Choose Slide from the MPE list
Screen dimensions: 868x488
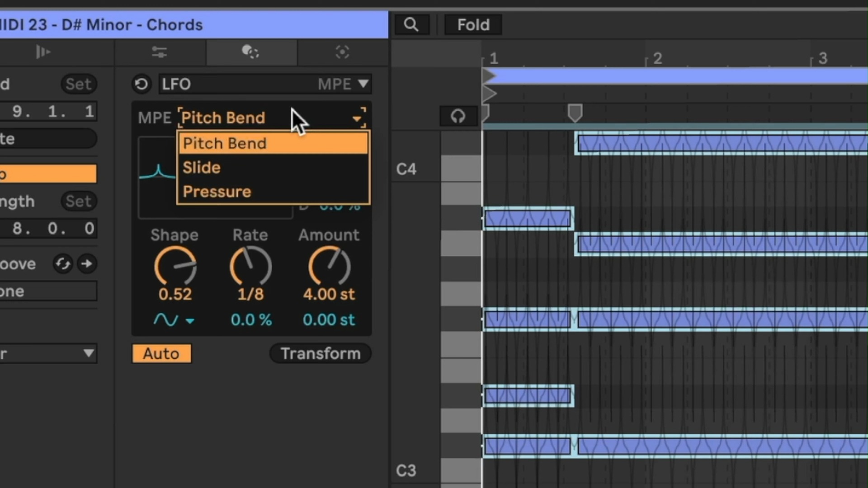(x=273, y=168)
